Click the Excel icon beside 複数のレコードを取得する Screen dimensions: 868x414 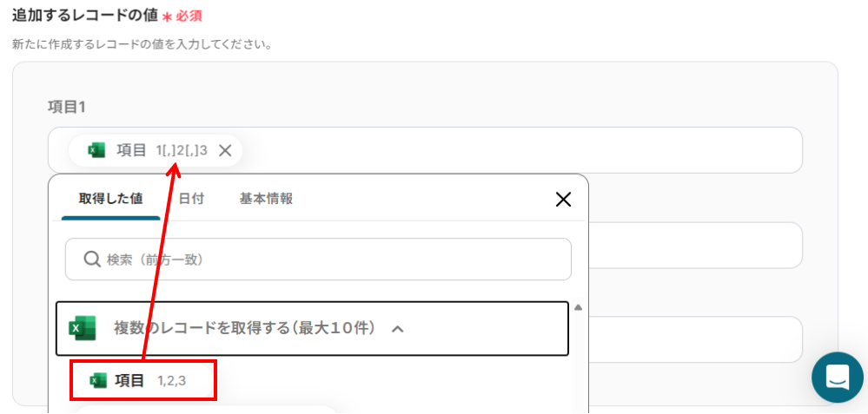(x=82, y=329)
